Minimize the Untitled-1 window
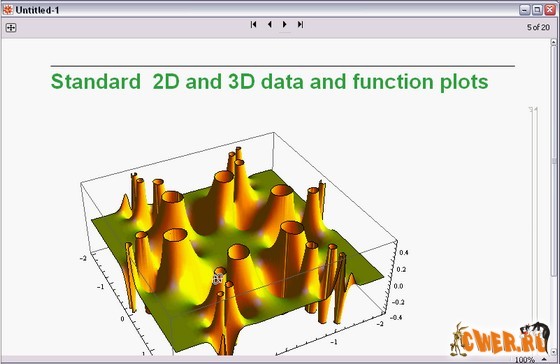Viewport: 560px width, 364px height. pos(524,10)
